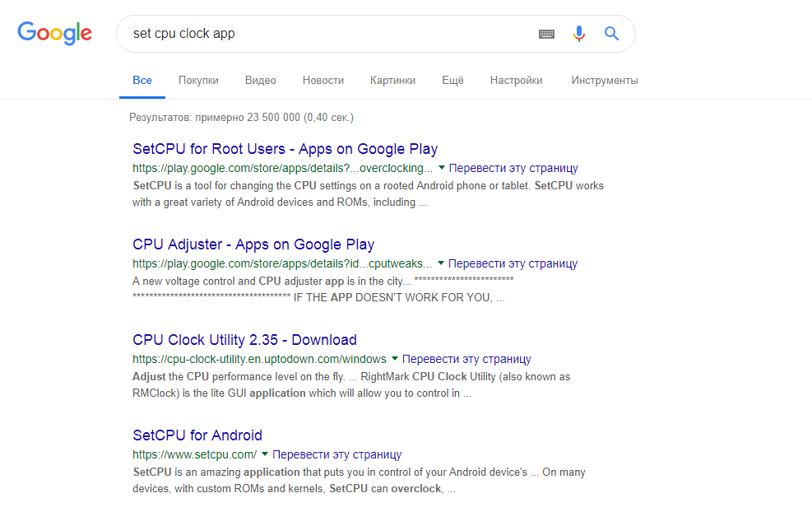Open the Новости tab
Image resolution: width=812 pixels, height=512 pixels.
coord(323,81)
